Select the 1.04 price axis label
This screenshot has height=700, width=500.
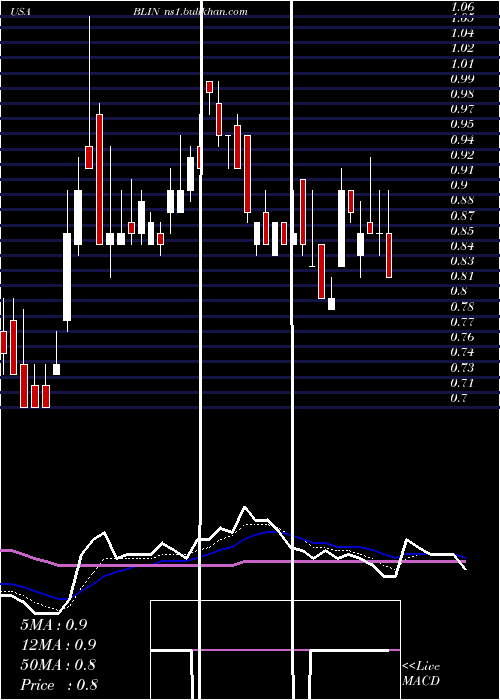click(462, 33)
